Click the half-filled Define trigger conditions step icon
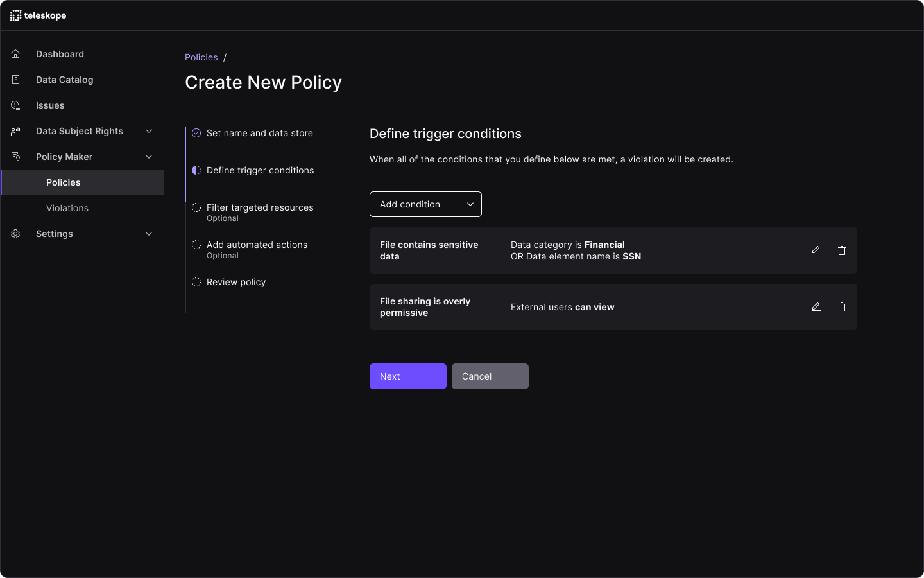Viewport: 924px width, 578px height. [196, 170]
